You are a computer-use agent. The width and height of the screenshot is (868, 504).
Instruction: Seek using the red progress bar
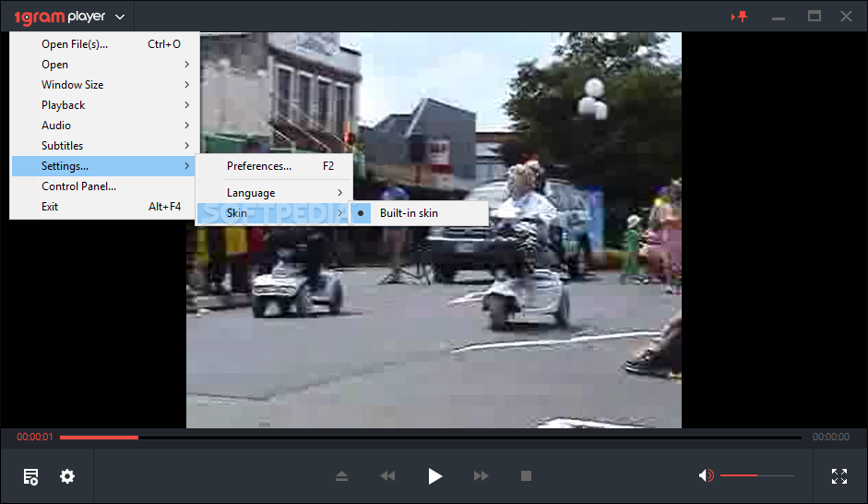(431, 438)
